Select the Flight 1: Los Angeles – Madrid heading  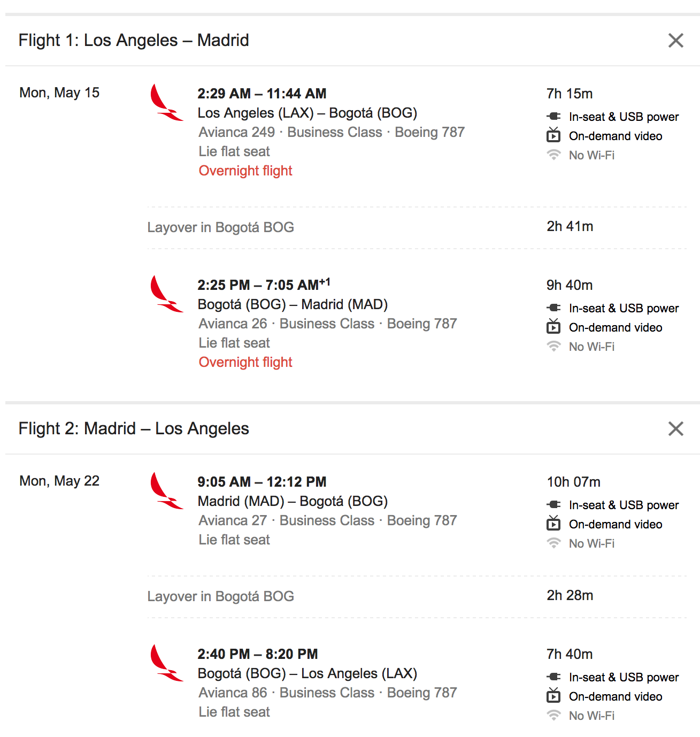[134, 40]
